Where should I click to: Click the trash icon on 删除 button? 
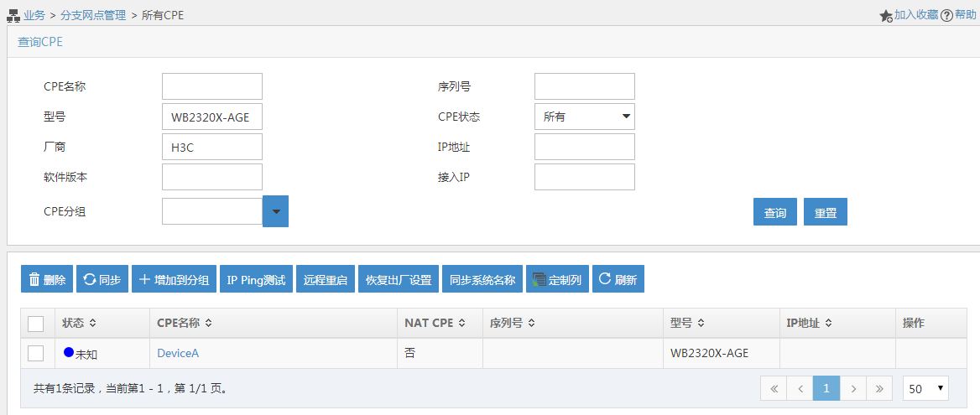coord(34,279)
